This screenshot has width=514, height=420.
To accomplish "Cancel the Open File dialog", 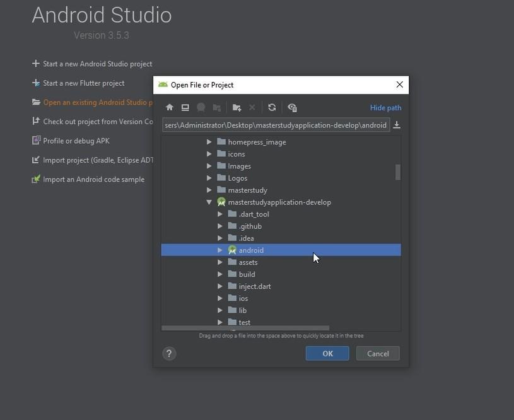I will pyautogui.click(x=378, y=354).
